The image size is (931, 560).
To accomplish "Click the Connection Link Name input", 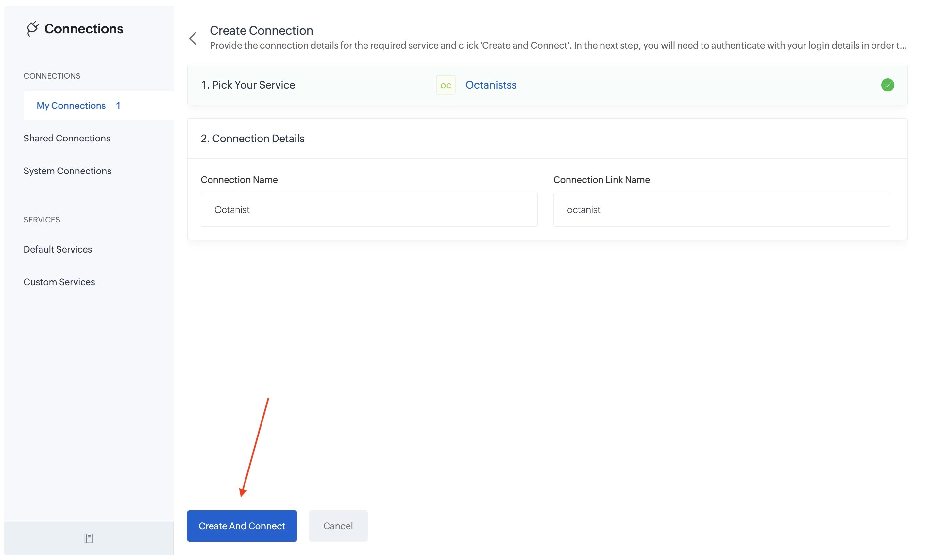I will (721, 209).
